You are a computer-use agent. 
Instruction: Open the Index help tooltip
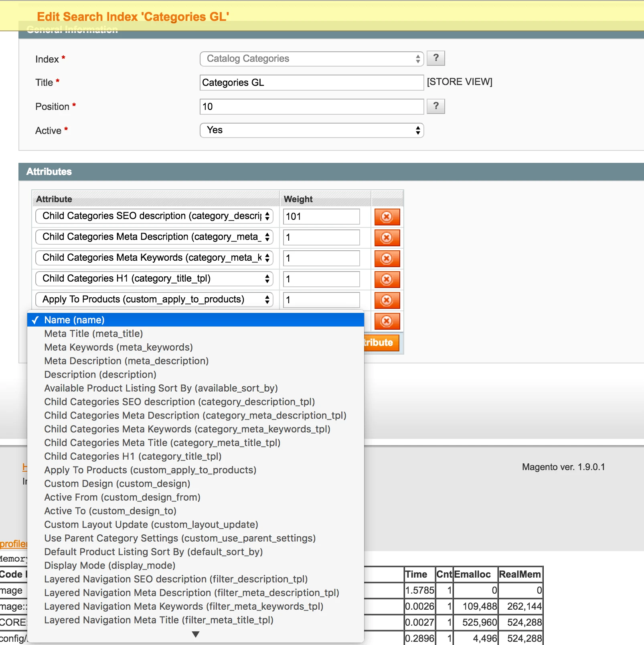435,58
